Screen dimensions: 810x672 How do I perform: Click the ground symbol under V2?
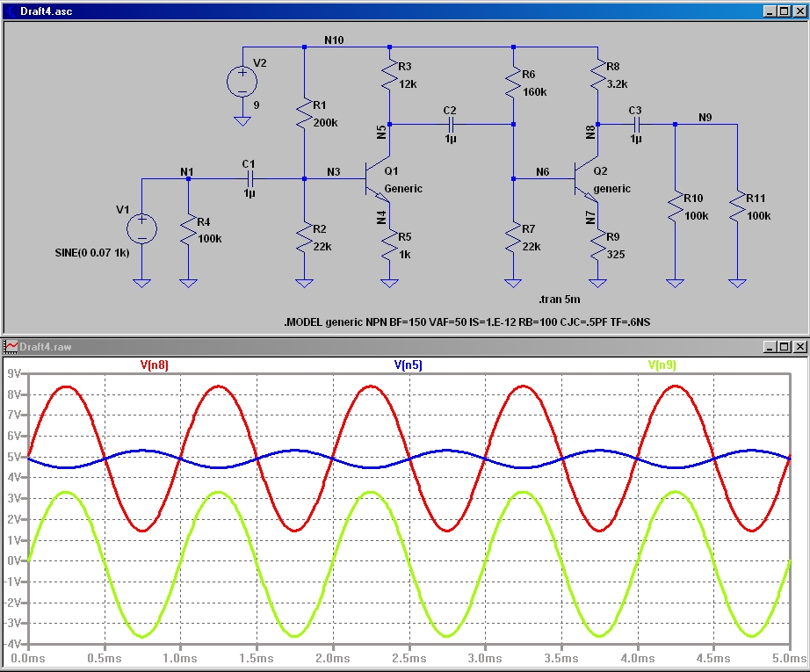click(x=242, y=121)
